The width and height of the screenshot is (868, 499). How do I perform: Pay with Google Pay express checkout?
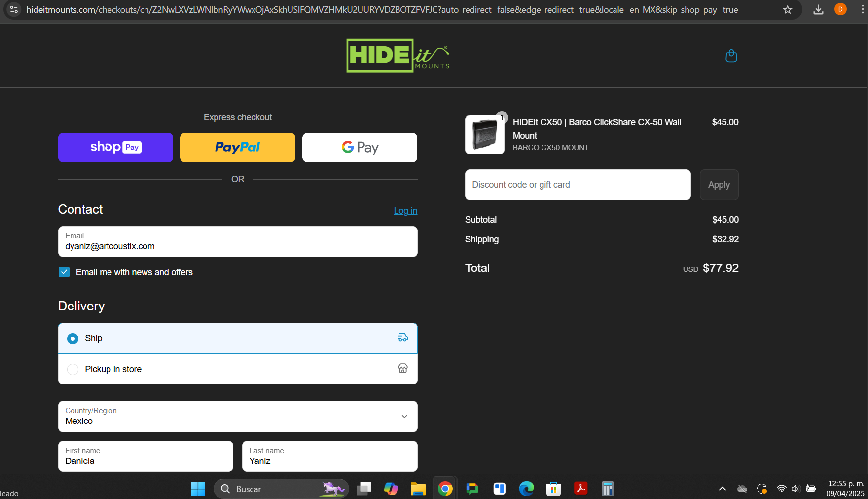pyautogui.click(x=360, y=147)
